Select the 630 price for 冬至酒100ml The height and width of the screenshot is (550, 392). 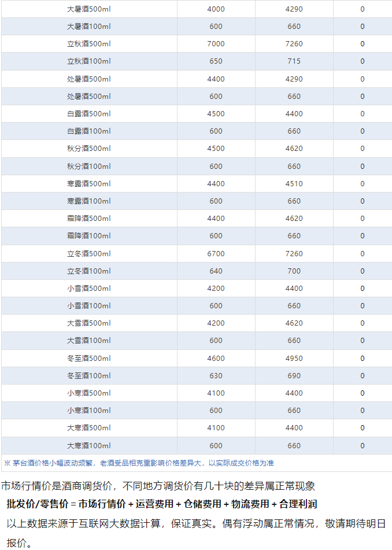click(x=216, y=376)
